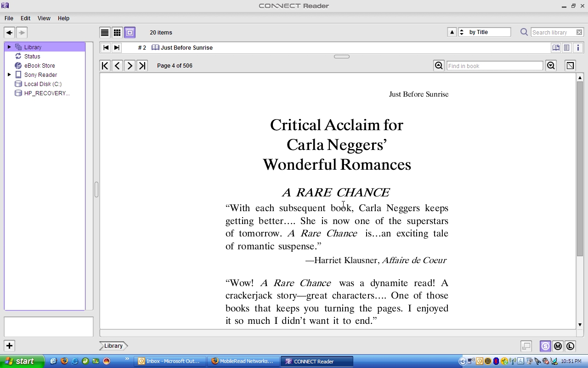Jump to the first library item
This screenshot has width=588, height=368.
pyautogui.click(x=106, y=47)
